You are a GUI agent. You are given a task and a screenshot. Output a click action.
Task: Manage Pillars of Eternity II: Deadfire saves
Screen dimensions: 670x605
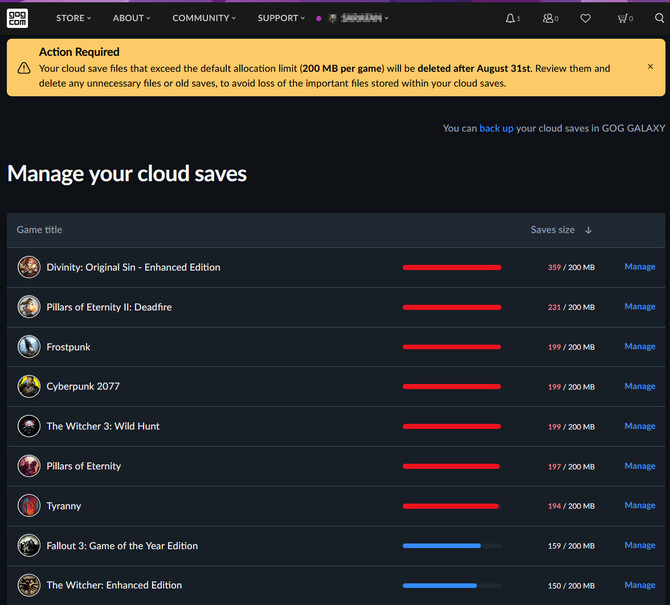[x=640, y=306]
